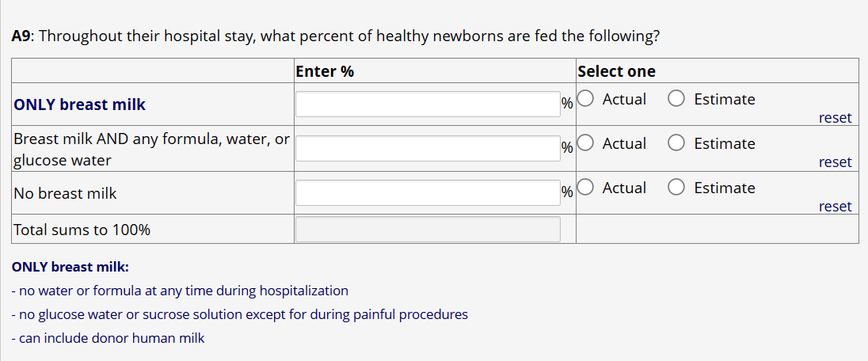Mark Estimate for No breast milk

click(x=677, y=188)
